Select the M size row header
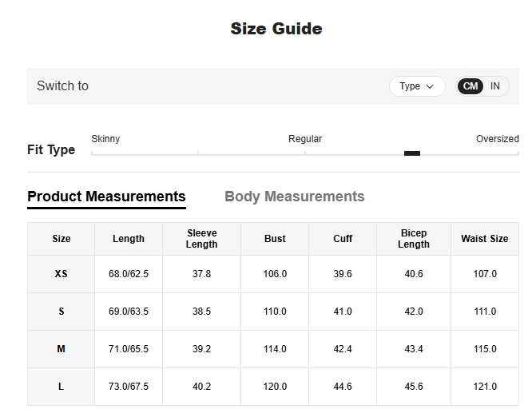The height and width of the screenshot is (413, 532). pyautogui.click(x=61, y=349)
